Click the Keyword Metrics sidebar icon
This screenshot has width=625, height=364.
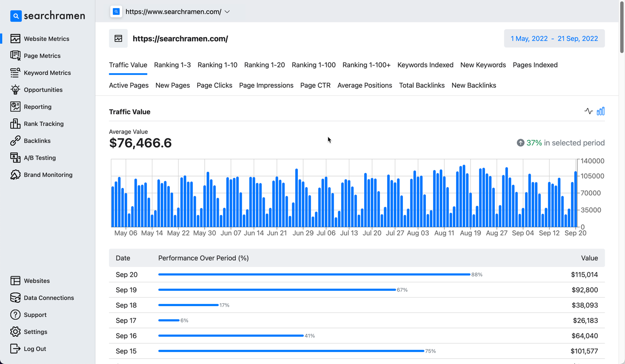click(15, 73)
